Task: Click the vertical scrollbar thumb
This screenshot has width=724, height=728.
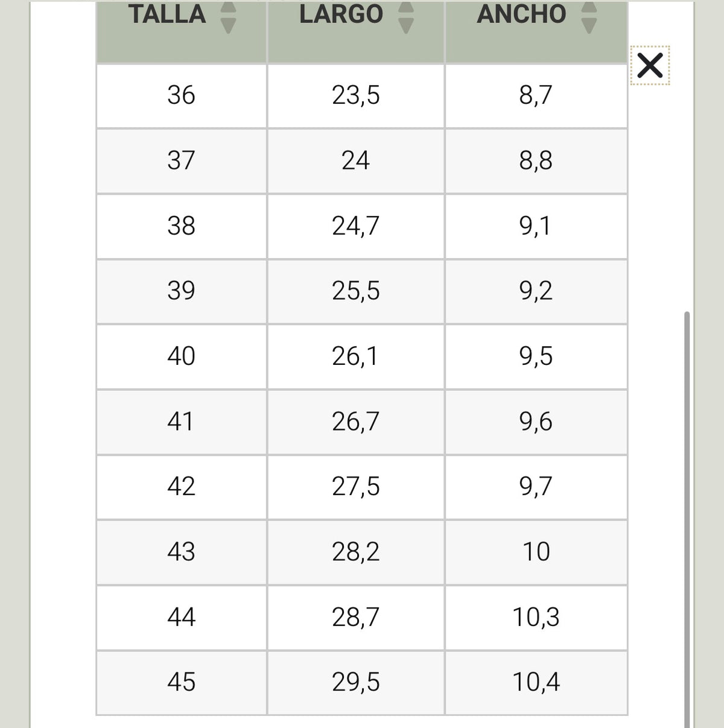Action: click(x=687, y=519)
